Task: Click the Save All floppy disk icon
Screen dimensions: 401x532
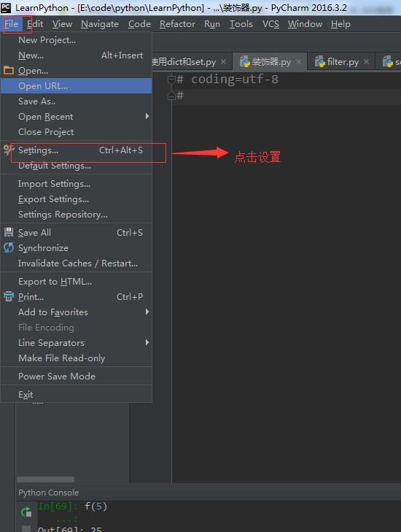Action: pos(9,232)
